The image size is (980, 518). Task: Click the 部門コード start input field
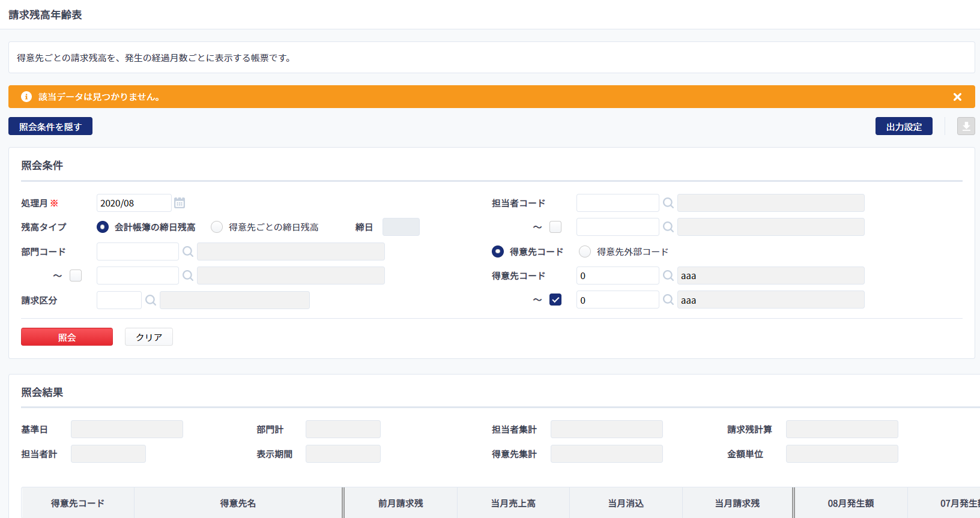138,251
